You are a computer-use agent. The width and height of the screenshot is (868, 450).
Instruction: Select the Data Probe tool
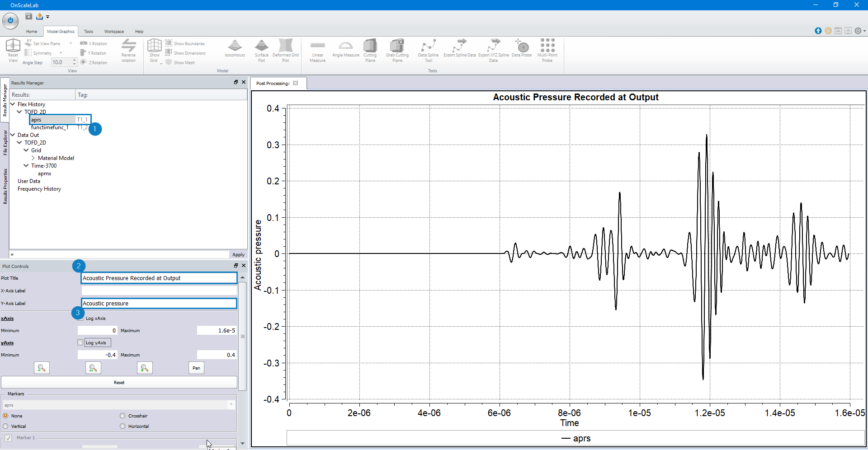[522, 48]
